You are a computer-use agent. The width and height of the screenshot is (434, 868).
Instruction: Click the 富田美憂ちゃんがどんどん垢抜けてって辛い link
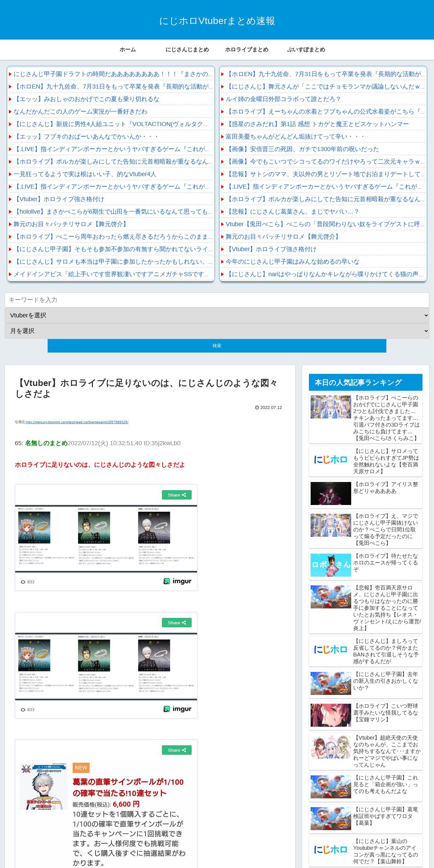pyautogui.click(x=295, y=137)
